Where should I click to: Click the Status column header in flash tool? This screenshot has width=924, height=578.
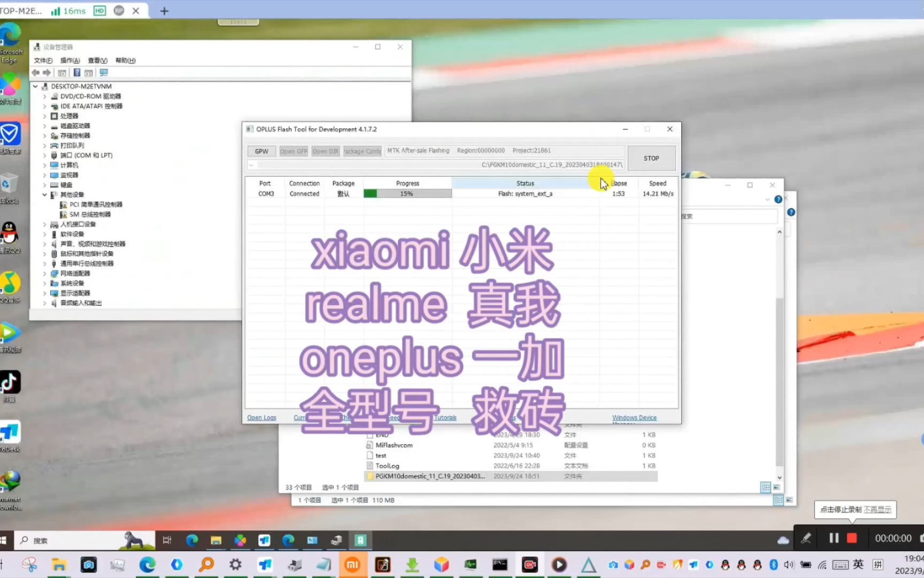click(525, 183)
